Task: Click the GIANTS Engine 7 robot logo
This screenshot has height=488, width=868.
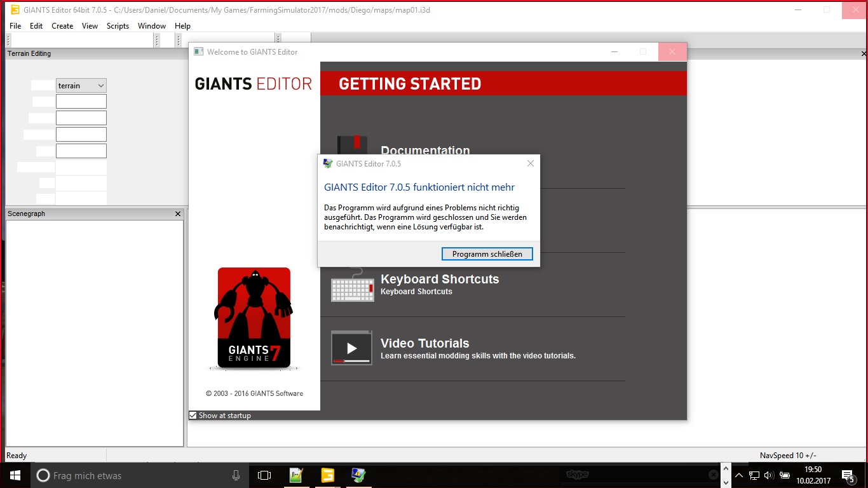Action: pyautogui.click(x=254, y=318)
